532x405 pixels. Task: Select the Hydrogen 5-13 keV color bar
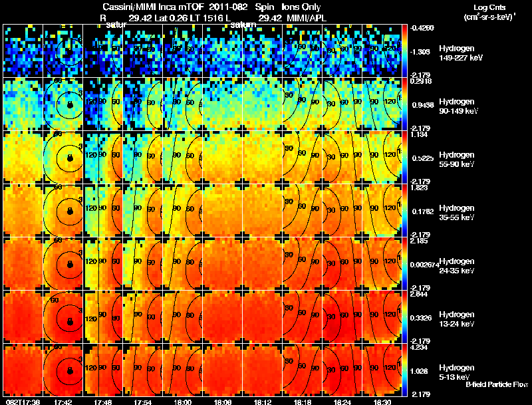click(x=404, y=370)
